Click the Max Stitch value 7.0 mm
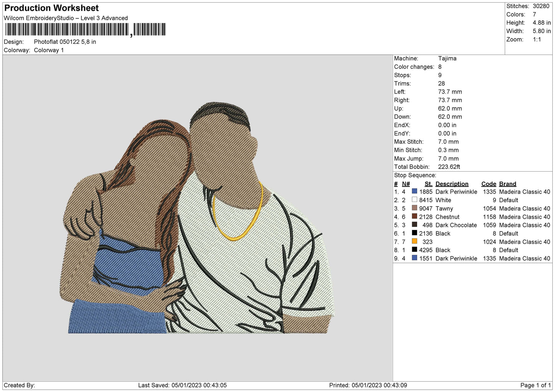 point(448,142)
